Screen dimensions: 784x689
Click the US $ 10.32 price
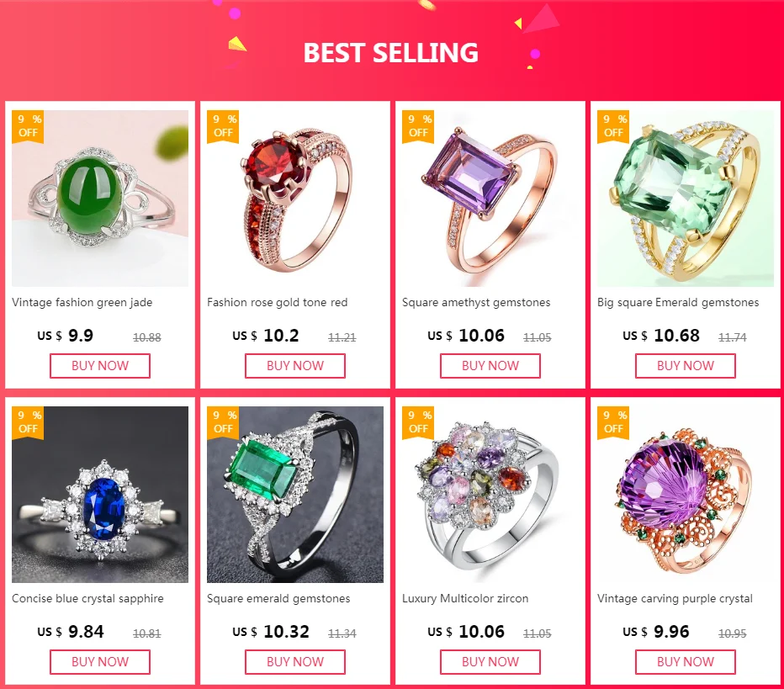point(271,632)
